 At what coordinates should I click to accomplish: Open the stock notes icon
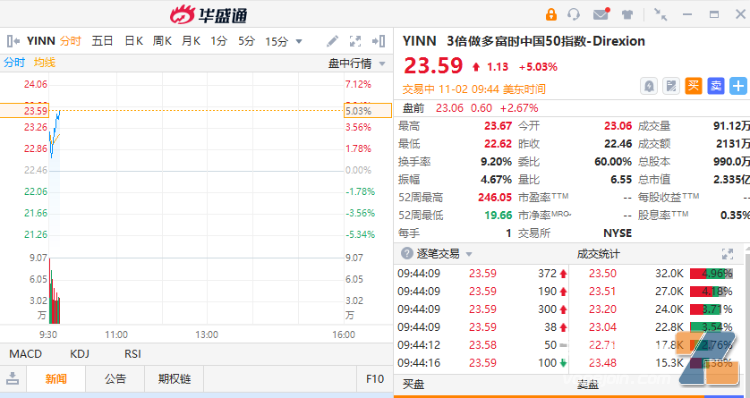coord(671,86)
